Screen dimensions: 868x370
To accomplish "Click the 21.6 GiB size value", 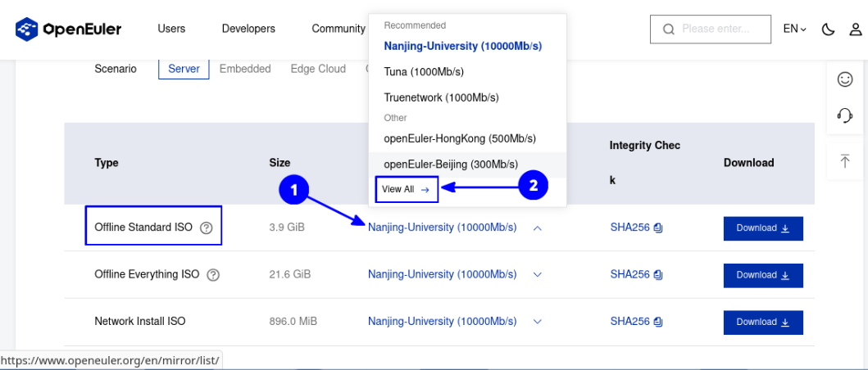I will (289, 274).
